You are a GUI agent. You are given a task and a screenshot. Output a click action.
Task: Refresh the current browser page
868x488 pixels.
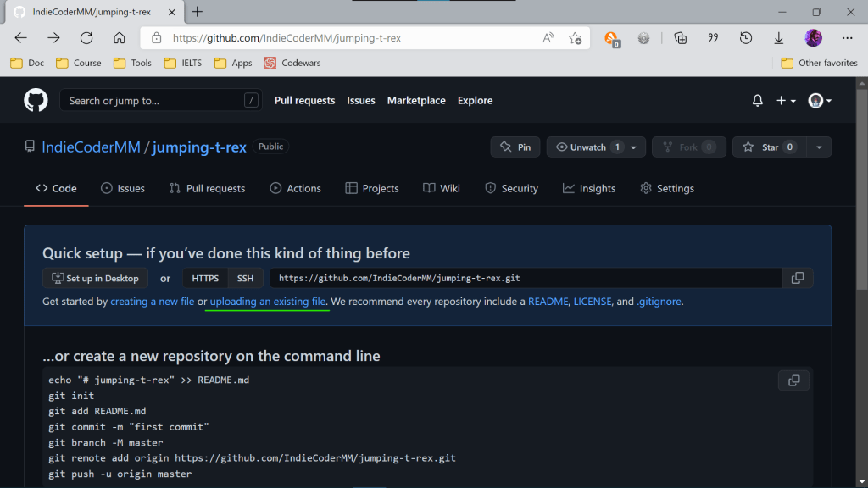pos(86,38)
